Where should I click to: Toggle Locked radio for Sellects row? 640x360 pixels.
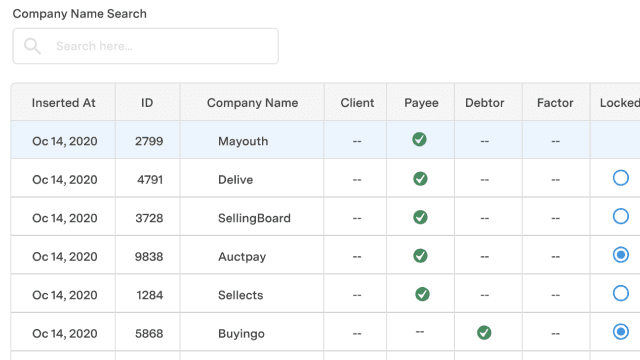[620, 293]
